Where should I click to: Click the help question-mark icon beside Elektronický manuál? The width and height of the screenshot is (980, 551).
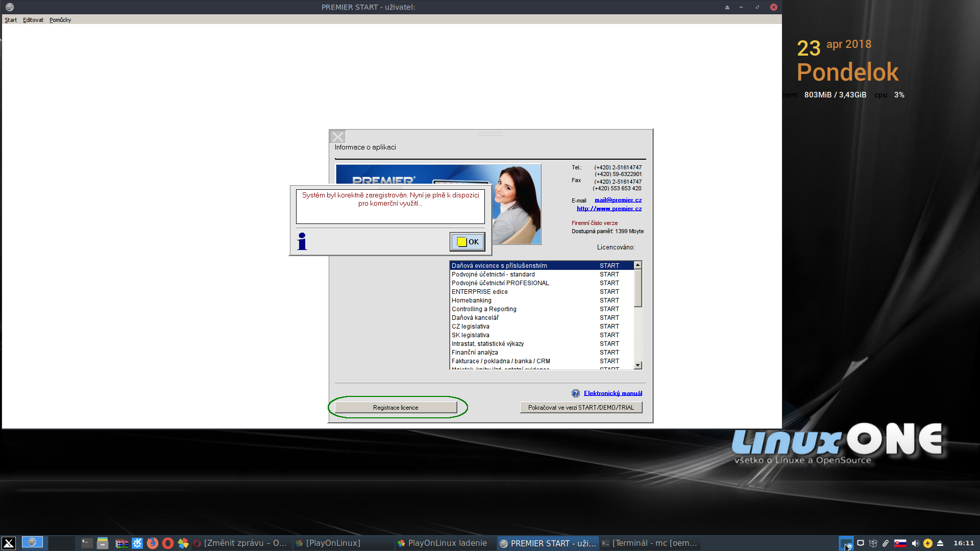(x=576, y=393)
